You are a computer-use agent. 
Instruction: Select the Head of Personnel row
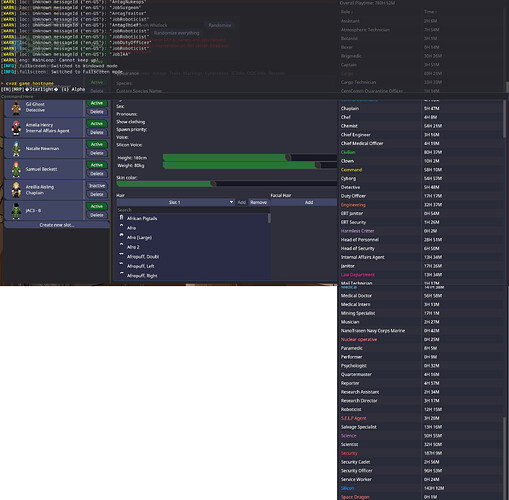click(421, 240)
